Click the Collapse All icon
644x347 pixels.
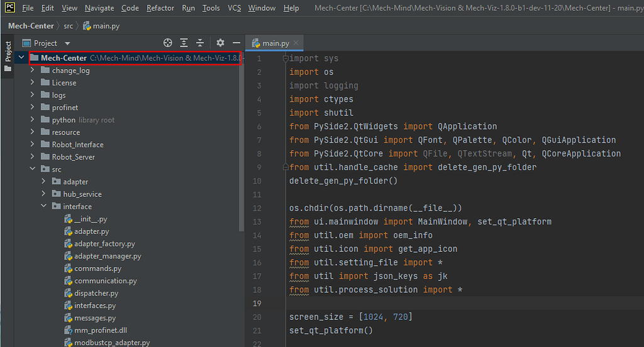coord(199,43)
